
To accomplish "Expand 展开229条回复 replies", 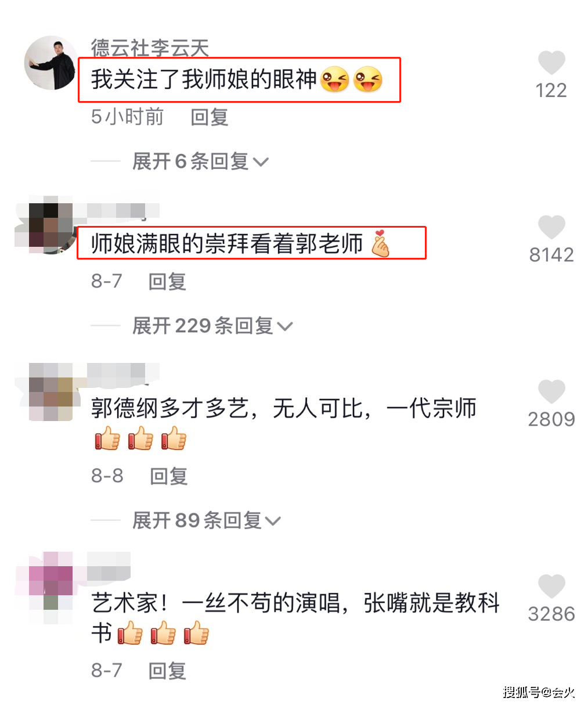I will pos(212,325).
